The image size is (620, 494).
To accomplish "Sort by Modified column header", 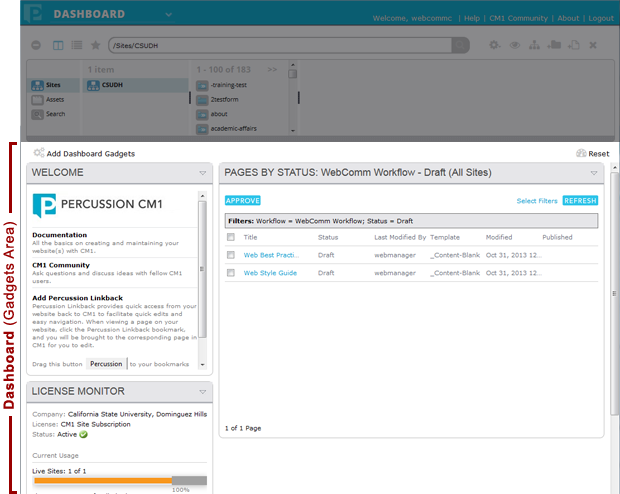I will click(x=499, y=237).
